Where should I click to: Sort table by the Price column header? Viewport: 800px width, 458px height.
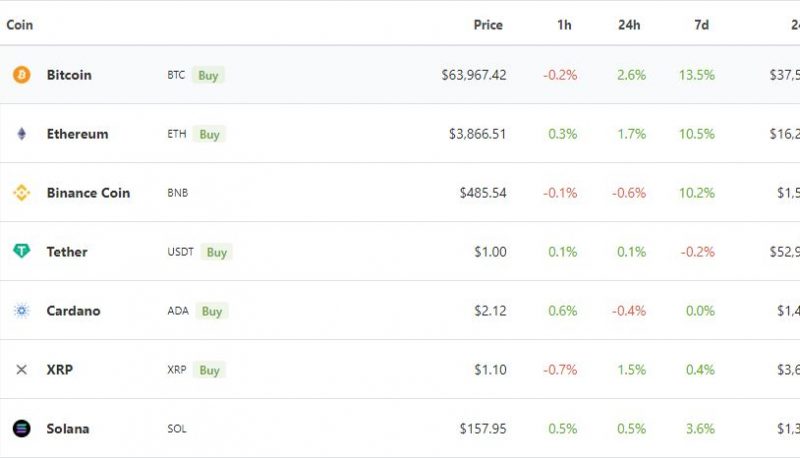[488, 24]
